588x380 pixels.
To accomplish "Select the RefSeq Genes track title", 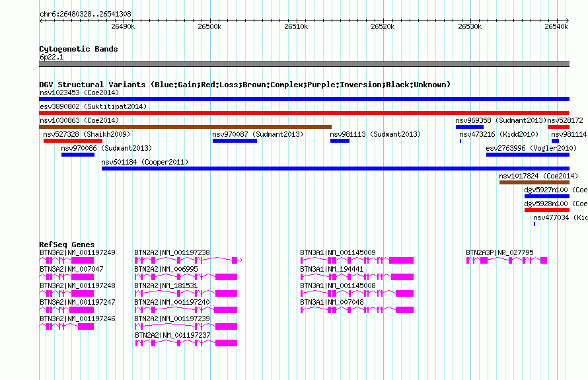I will [67, 245].
